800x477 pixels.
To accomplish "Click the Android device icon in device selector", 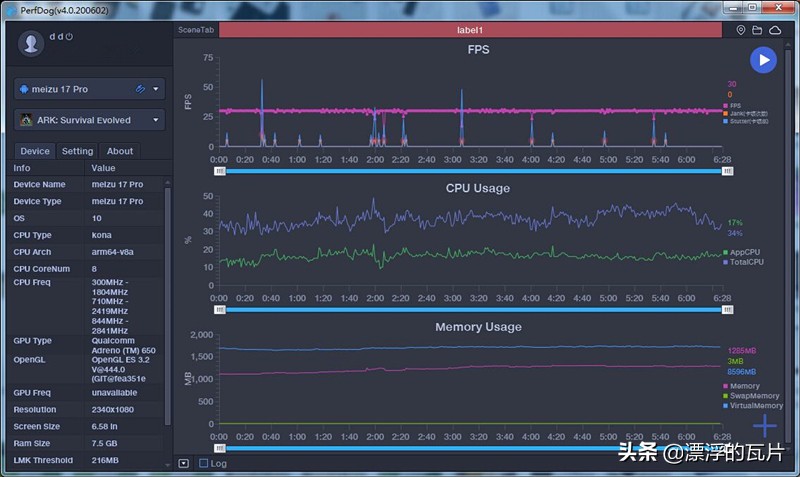I will (24, 89).
